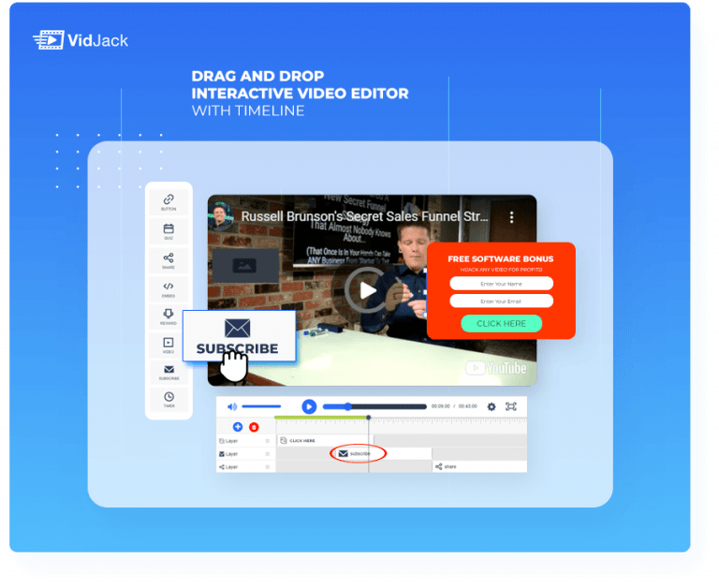Click the YouTube logo on video
The image size is (719, 588).
496,368
